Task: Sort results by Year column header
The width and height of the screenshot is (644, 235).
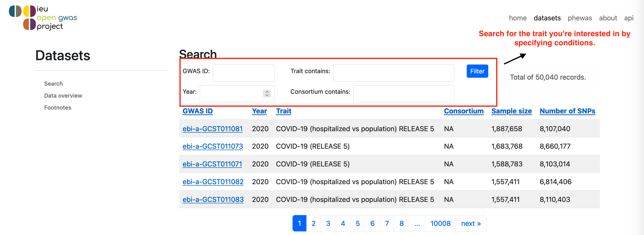Action: click(259, 111)
